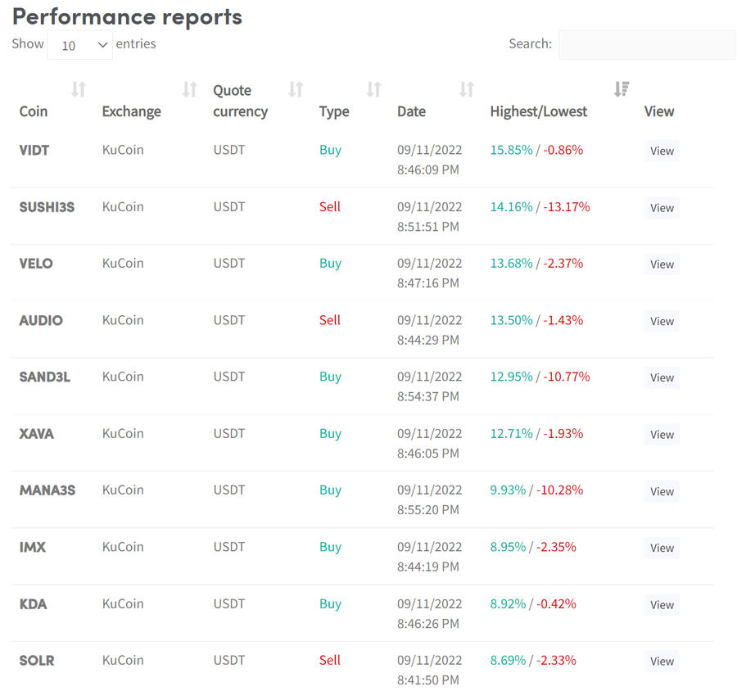Open the entries count dropdown

click(79, 45)
